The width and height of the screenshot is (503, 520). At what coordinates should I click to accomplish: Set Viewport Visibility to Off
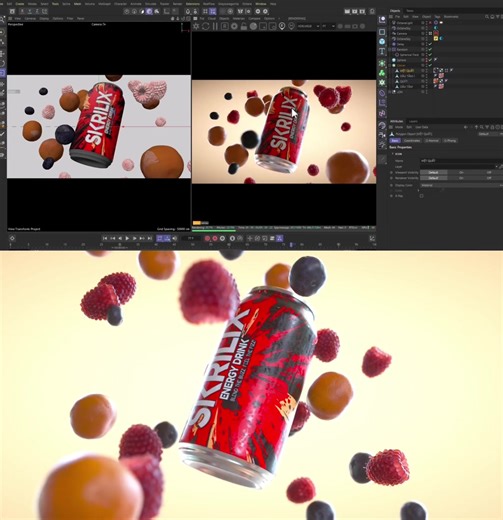[489, 172]
